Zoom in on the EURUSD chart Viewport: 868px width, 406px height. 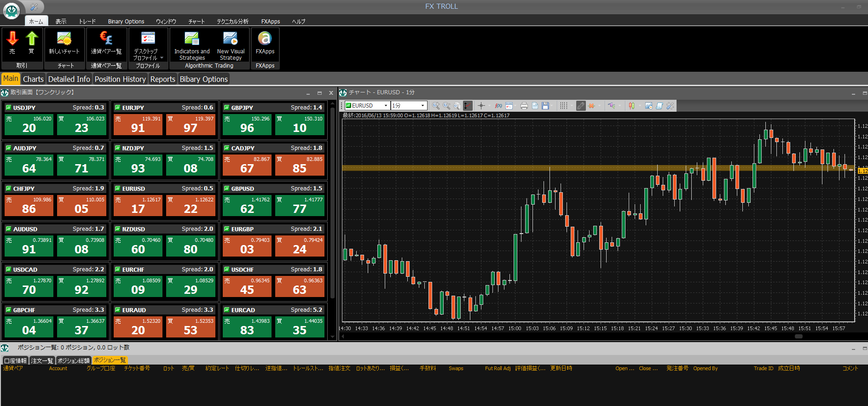click(x=436, y=106)
